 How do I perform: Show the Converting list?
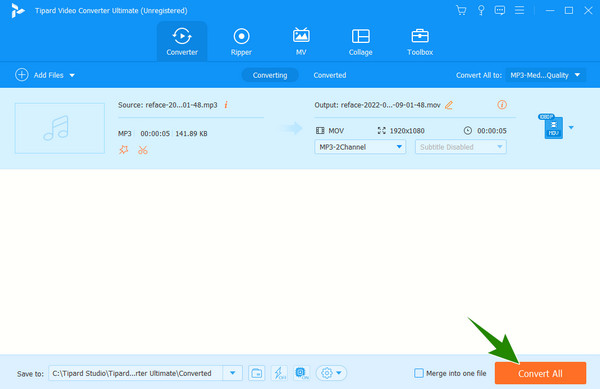click(x=270, y=75)
